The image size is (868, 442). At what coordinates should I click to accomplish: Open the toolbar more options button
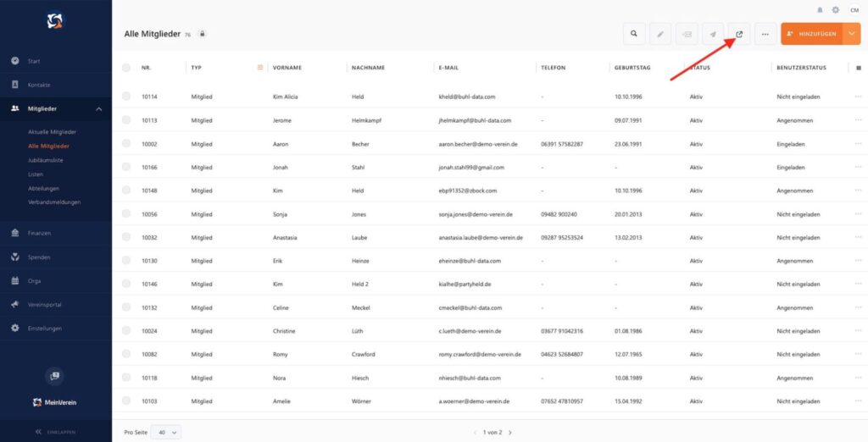pos(765,34)
